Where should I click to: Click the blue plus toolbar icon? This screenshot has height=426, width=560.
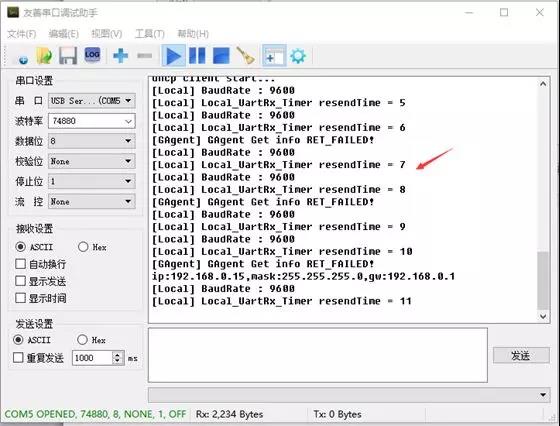[120, 56]
